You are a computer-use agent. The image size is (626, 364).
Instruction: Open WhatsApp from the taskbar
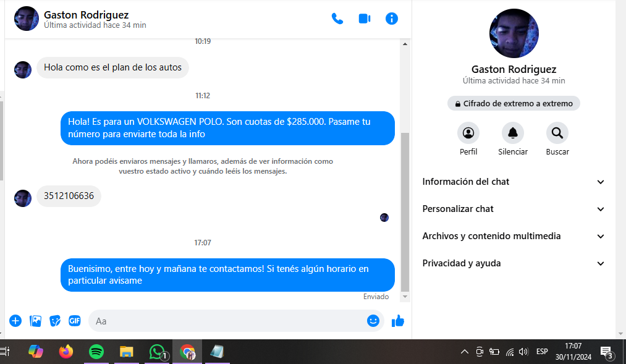(x=157, y=352)
